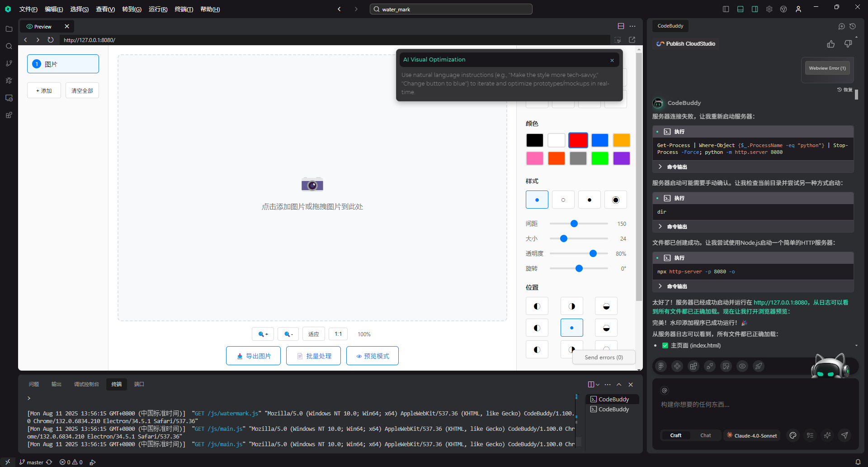The width and height of the screenshot is (868, 467).
Task: Open terminal panel more actions menu
Action: point(608,385)
